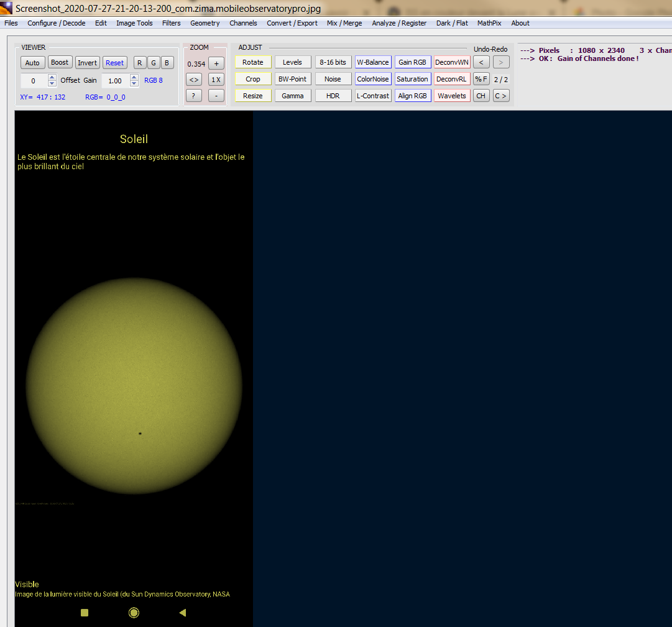Show only the R channel
Screen dimensions: 672x627
(x=140, y=63)
